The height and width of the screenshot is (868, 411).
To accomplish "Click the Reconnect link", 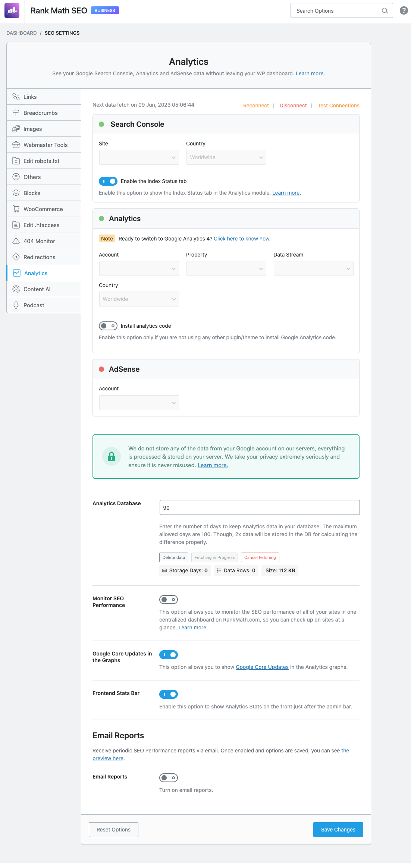I will pos(256,106).
